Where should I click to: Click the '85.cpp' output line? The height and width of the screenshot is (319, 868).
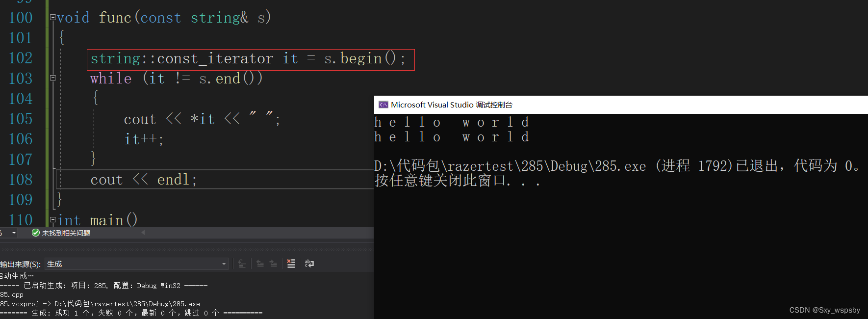12,295
